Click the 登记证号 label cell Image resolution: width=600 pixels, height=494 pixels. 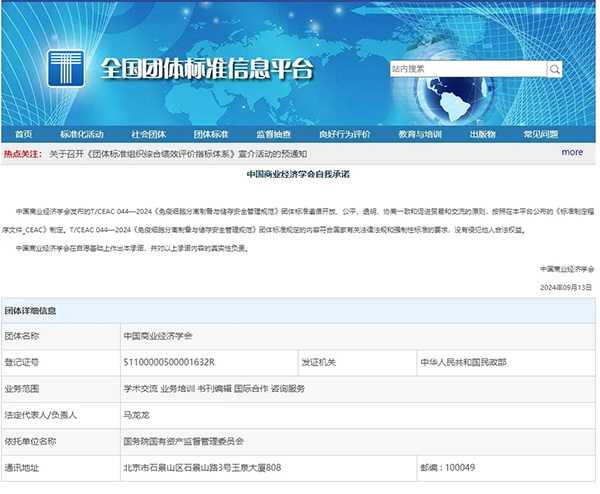pos(61,362)
